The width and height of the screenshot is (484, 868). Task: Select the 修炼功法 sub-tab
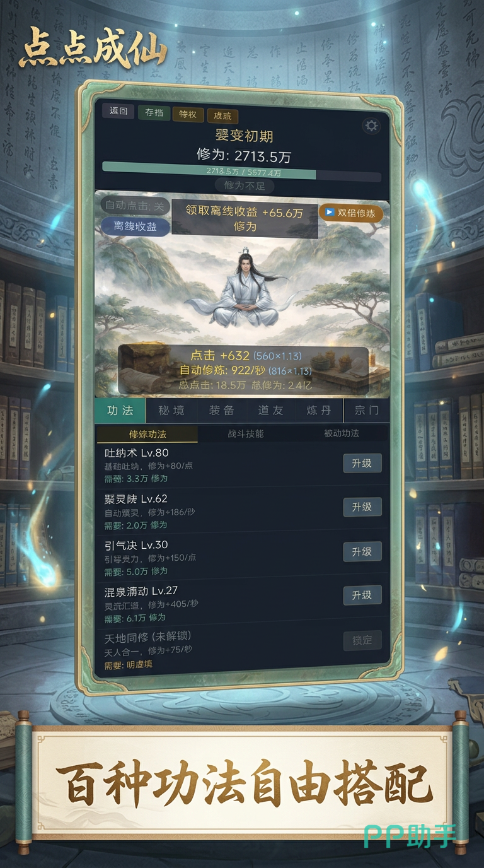(x=147, y=434)
